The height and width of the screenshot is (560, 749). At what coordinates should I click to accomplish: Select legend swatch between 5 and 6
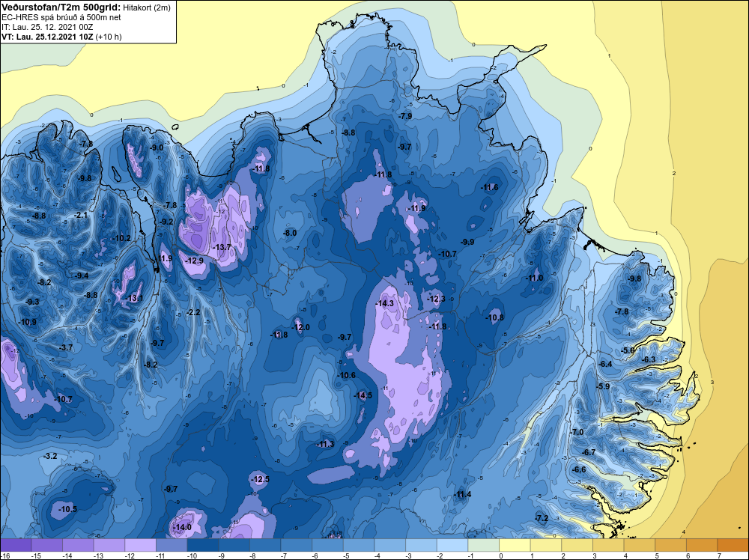point(671,545)
